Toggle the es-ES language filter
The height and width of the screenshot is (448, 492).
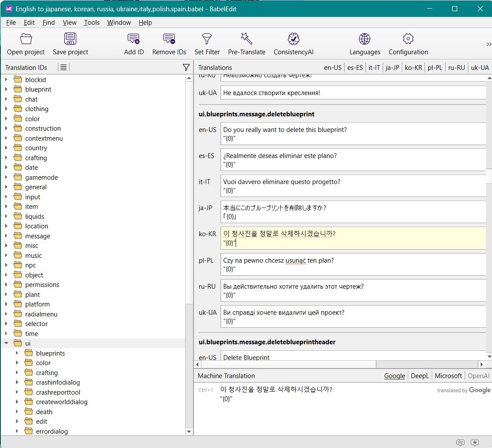[355, 67]
